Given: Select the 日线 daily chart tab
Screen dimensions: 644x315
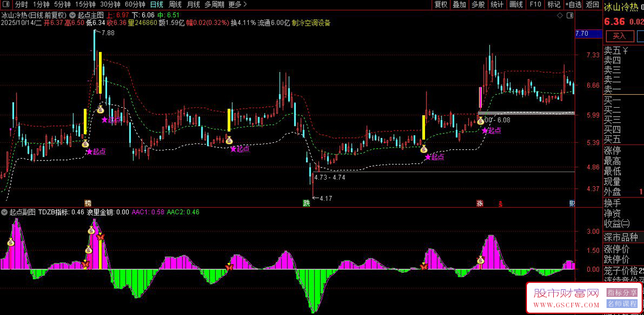Looking at the screenshot, I should [x=156, y=5].
